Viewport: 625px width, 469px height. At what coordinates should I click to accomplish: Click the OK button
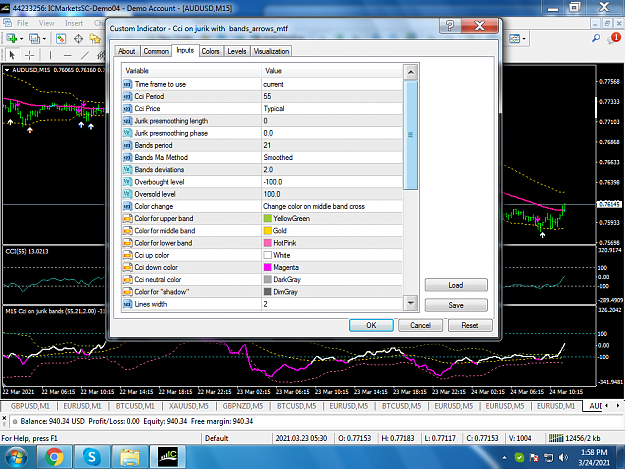pos(371,325)
